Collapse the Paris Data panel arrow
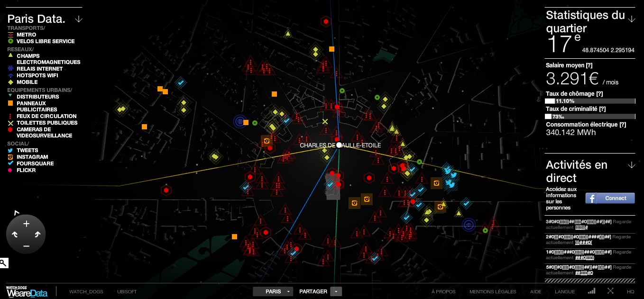The height and width of the screenshot is (299, 644). [79, 19]
